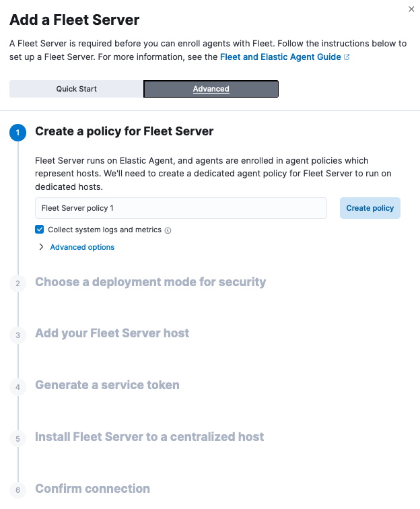Click the step 3 number circle
Image resolution: width=420 pixels, height=509 pixels.
(x=18, y=335)
